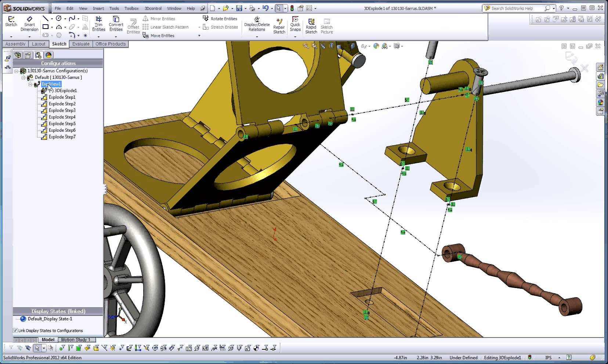Switch to the Evaluate ribbon tab
Screen dimensions: 608x364
click(x=80, y=44)
